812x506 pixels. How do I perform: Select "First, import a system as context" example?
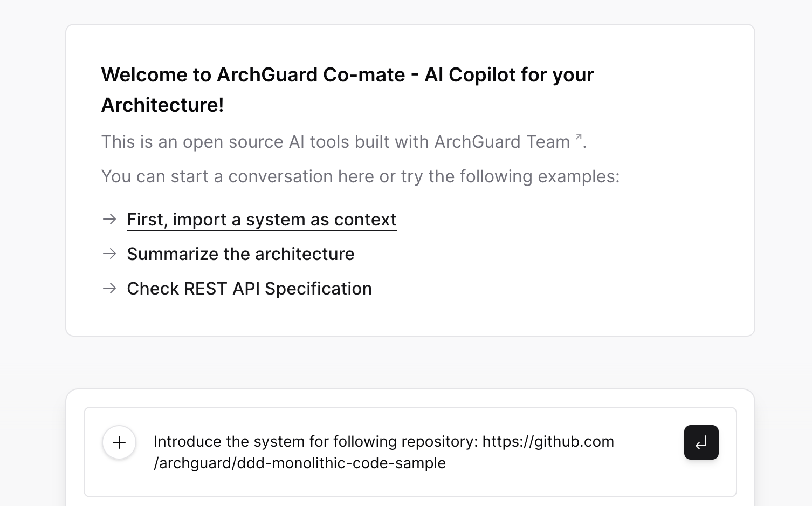[x=262, y=220]
